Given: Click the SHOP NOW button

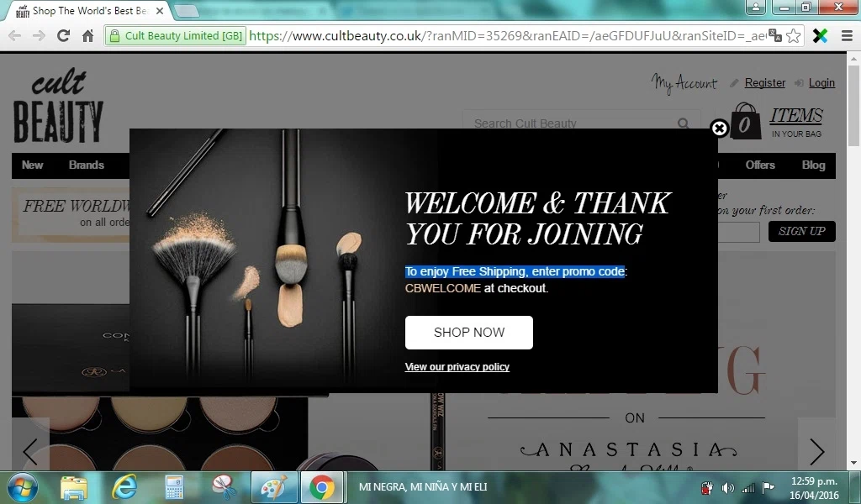Looking at the screenshot, I should click(x=469, y=333).
